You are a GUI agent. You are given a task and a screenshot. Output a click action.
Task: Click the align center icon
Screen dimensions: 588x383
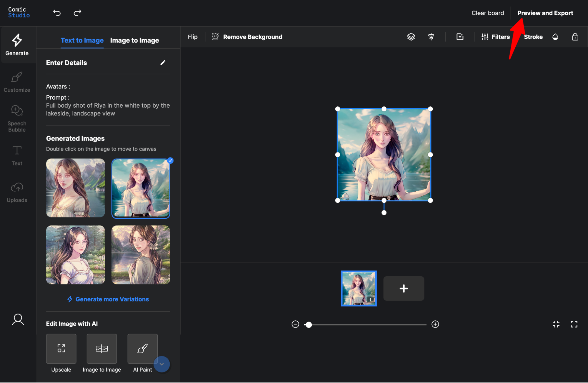click(431, 37)
